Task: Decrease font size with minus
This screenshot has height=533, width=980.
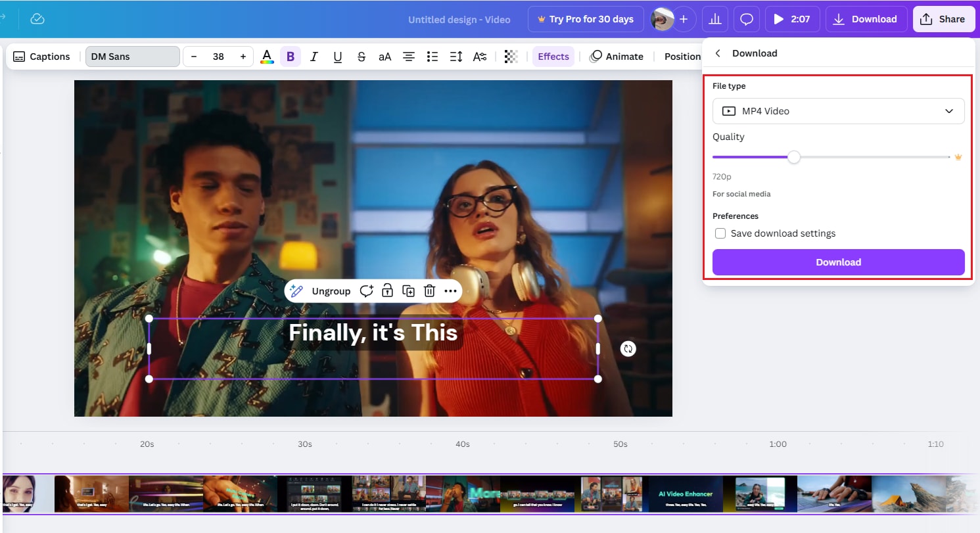Action: [194, 57]
